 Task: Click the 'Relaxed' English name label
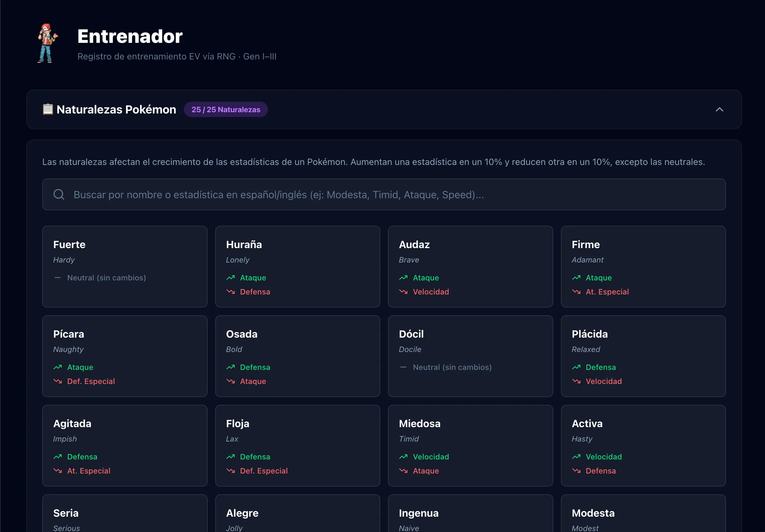586,349
